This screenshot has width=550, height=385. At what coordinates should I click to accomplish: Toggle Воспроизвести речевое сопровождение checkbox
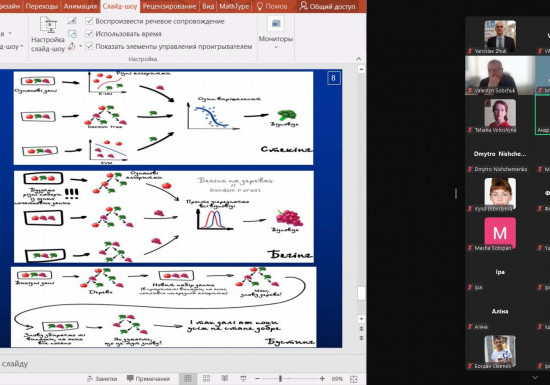click(x=89, y=21)
